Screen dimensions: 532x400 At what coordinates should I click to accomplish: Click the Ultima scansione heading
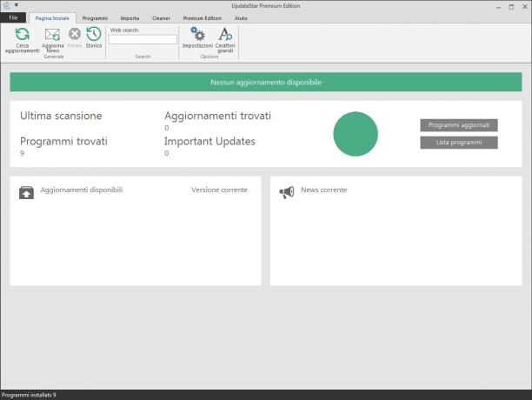(x=61, y=116)
